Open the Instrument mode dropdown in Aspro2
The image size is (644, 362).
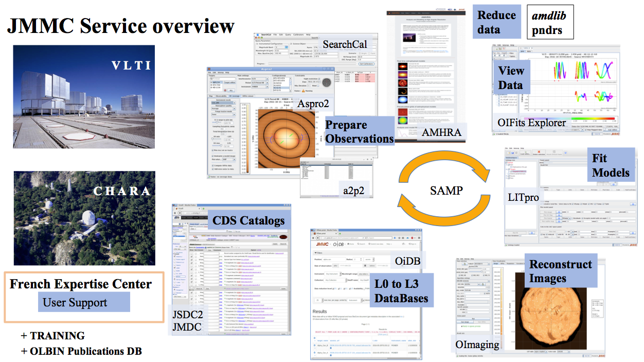tap(223, 103)
